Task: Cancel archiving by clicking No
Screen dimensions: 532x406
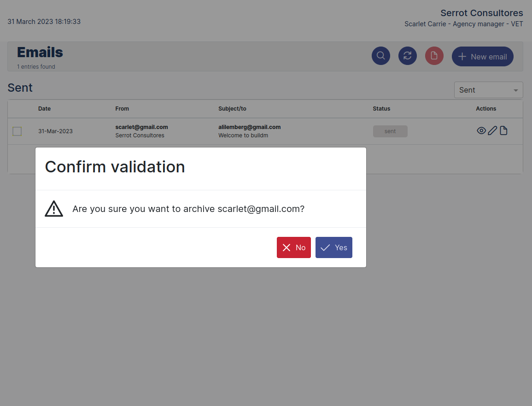Action: pos(293,247)
